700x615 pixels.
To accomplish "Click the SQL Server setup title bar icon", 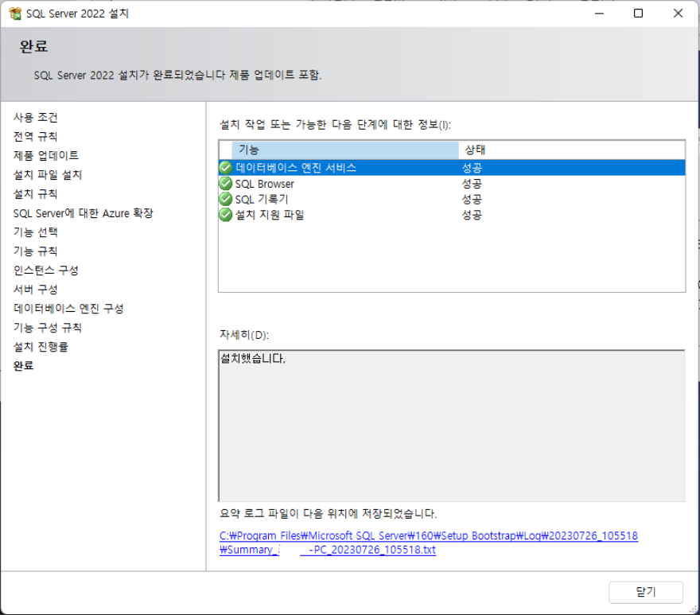I will (x=15, y=14).
